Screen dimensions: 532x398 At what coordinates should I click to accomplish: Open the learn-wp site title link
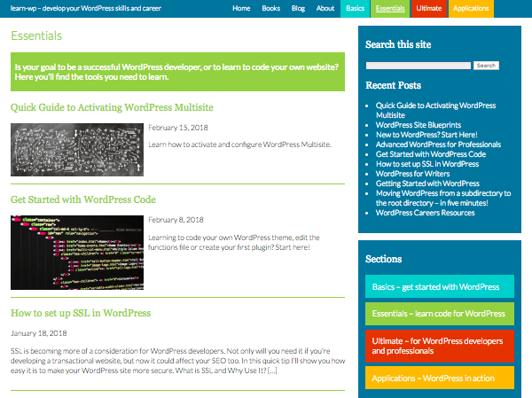coord(85,8)
